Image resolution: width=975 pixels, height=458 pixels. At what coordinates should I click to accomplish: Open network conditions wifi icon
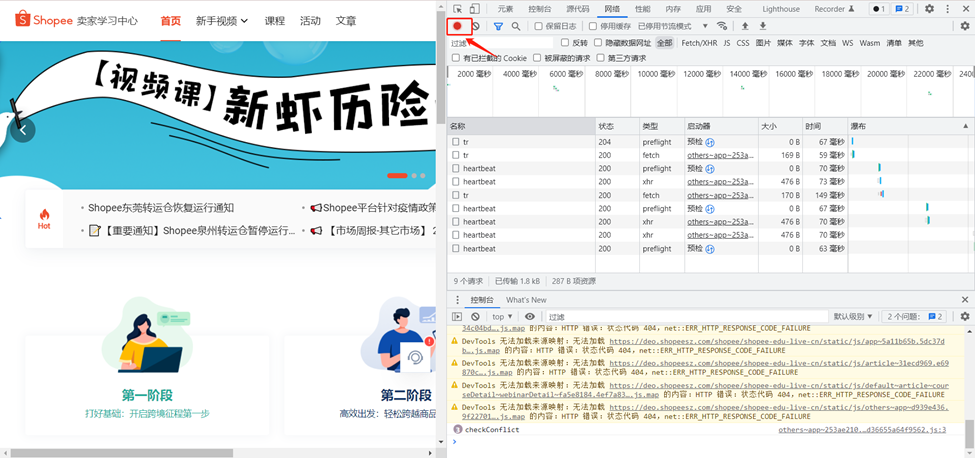click(722, 26)
